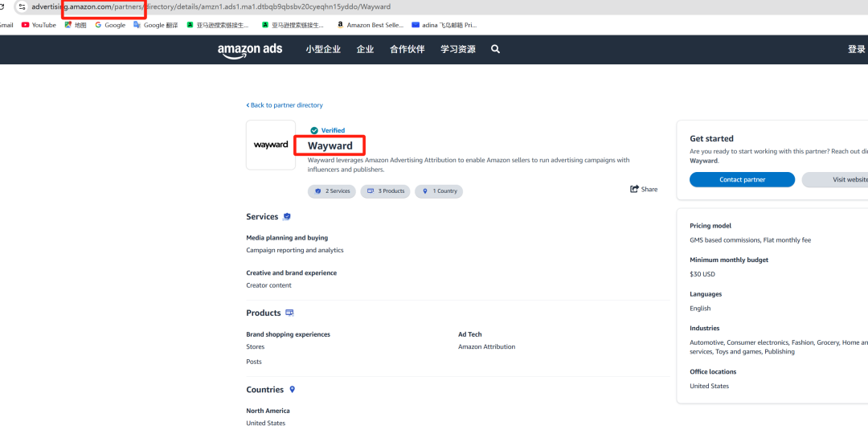Click the Services section shield icon
868x438 pixels.
point(287,216)
